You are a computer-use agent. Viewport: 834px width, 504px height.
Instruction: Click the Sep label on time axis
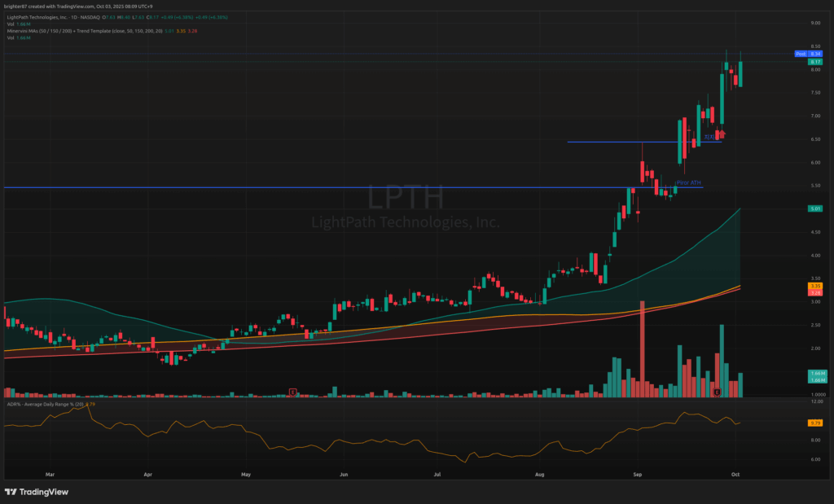click(x=639, y=473)
